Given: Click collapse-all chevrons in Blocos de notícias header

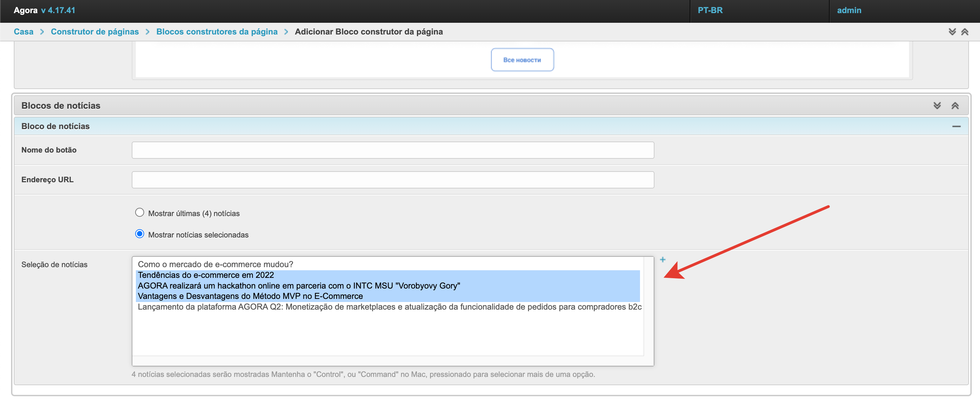Looking at the screenshot, I should point(955,106).
